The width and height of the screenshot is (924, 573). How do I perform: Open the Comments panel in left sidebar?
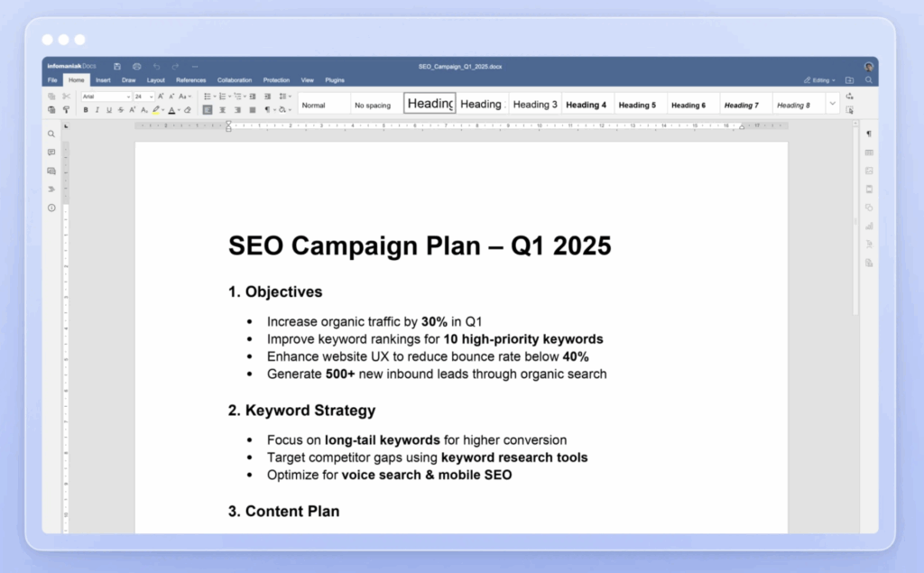tap(51, 152)
